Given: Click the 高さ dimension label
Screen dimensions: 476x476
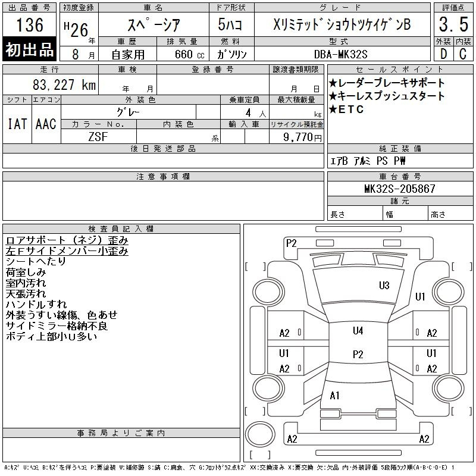Looking at the screenshot, I should (x=438, y=215).
